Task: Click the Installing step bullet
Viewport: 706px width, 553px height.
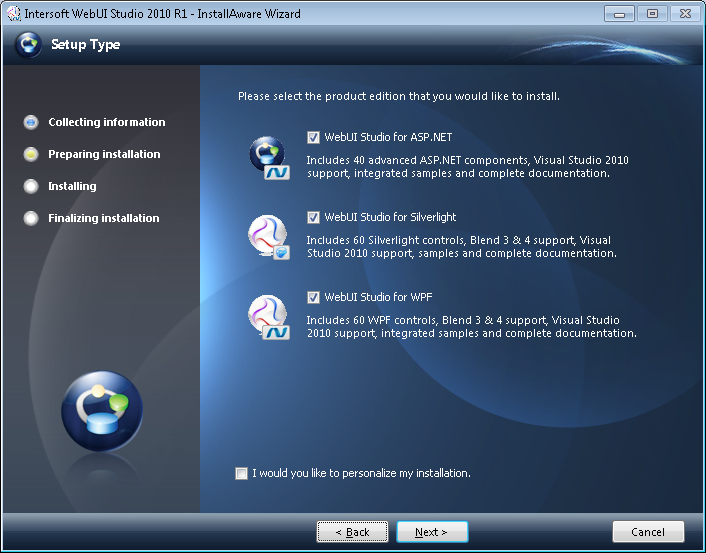Action: [31, 186]
